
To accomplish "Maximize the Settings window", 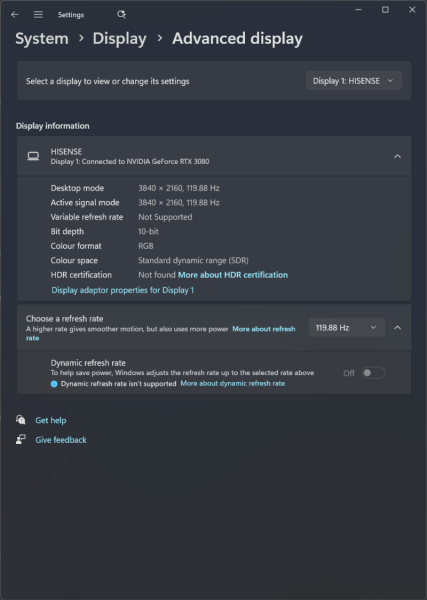I will click(x=385, y=10).
